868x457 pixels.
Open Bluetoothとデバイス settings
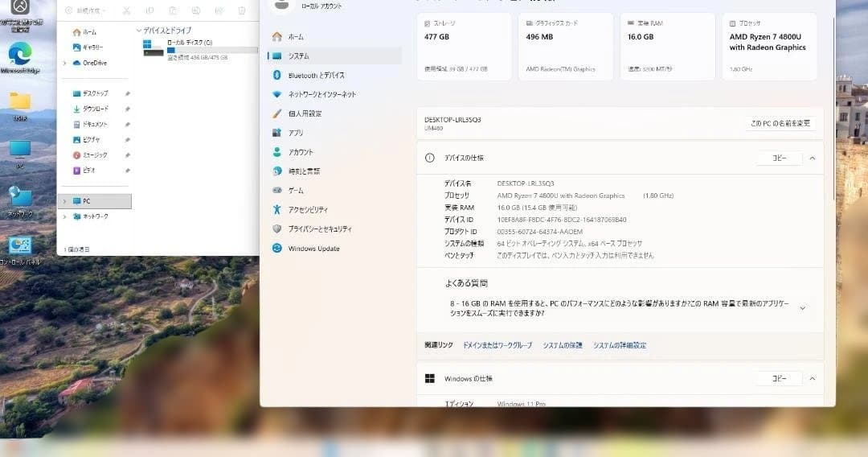(x=334, y=76)
